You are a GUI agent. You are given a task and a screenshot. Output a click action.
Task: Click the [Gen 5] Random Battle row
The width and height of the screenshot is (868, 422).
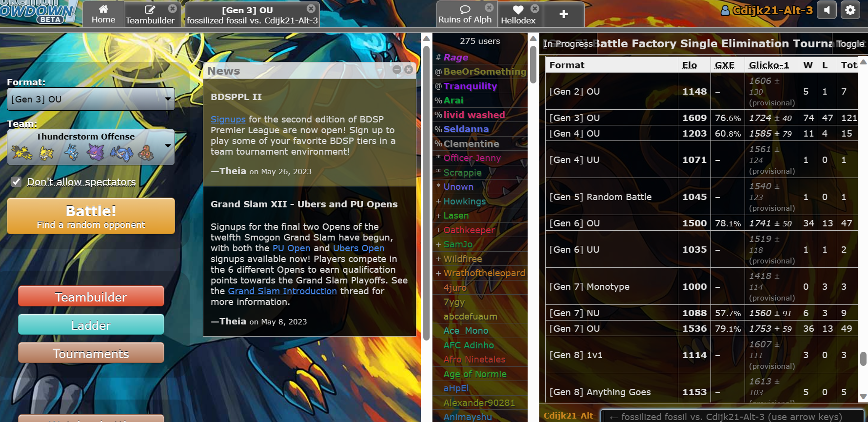coord(701,197)
